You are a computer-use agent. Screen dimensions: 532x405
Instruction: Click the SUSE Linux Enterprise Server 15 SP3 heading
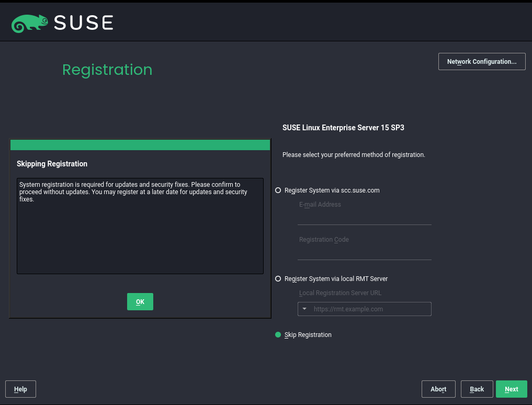pos(343,128)
